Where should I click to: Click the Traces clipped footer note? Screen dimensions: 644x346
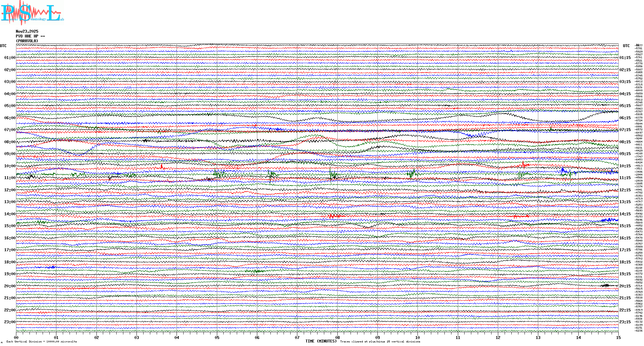[380, 342]
